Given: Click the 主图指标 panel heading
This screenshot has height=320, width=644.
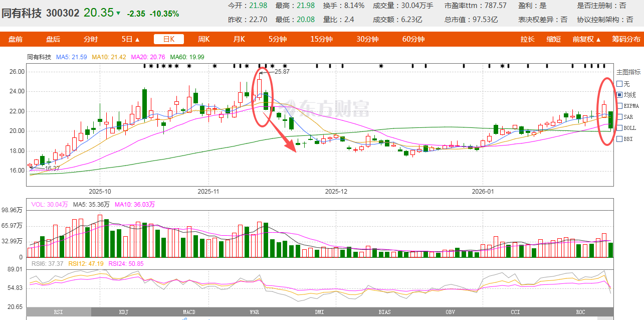Looking at the screenshot, I should tap(628, 72).
